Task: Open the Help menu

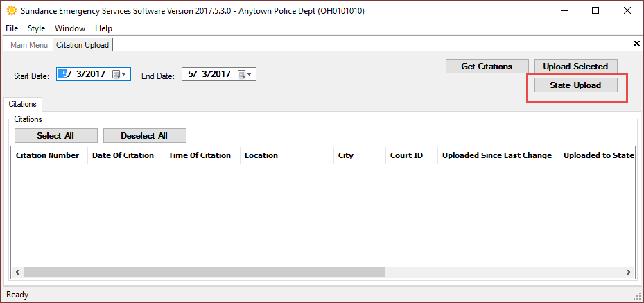Action: coord(103,28)
